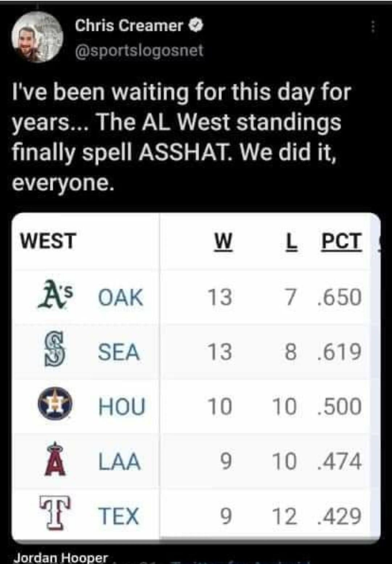The height and width of the screenshot is (564, 392).
Task: Select the SEA team abbreviation
Action: pyautogui.click(x=119, y=352)
